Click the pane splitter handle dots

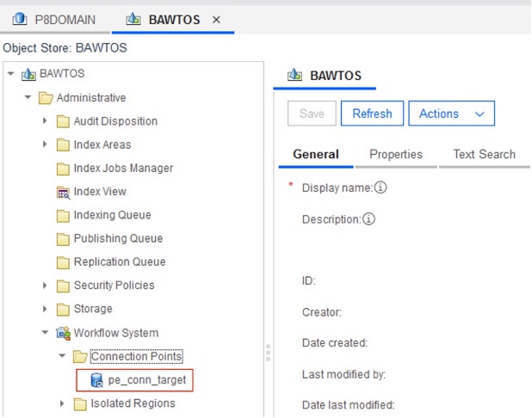[x=268, y=353]
